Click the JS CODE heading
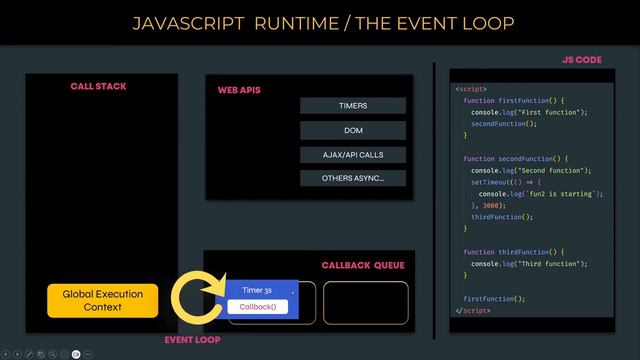The width and height of the screenshot is (640, 360). pos(582,60)
